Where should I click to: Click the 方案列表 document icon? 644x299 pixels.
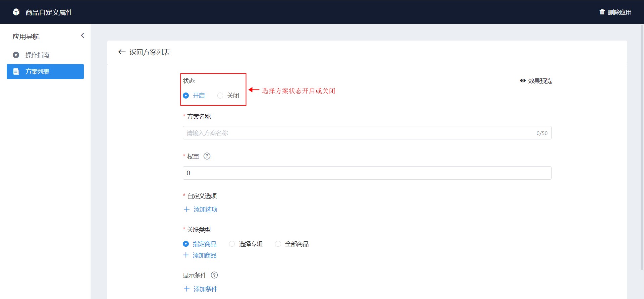16,71
